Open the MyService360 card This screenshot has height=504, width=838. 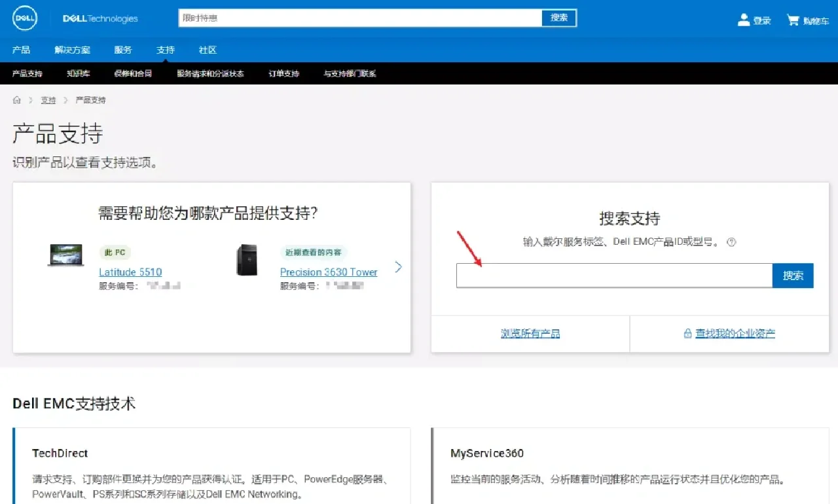pos(630,466)
